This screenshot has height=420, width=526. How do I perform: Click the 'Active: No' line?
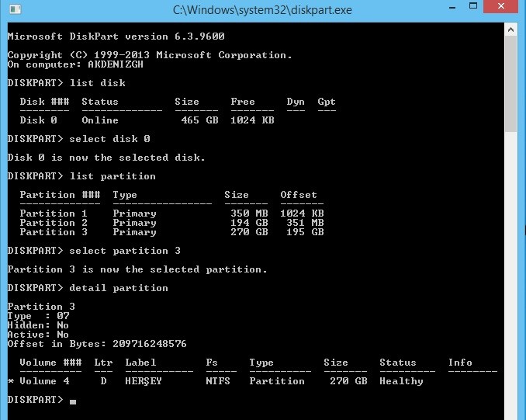[38, 335]
